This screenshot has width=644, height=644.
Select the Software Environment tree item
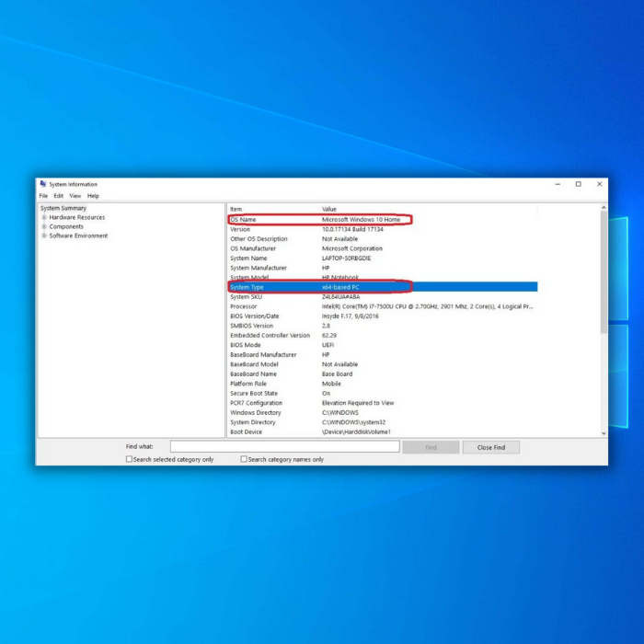click(x=78, y=236)
